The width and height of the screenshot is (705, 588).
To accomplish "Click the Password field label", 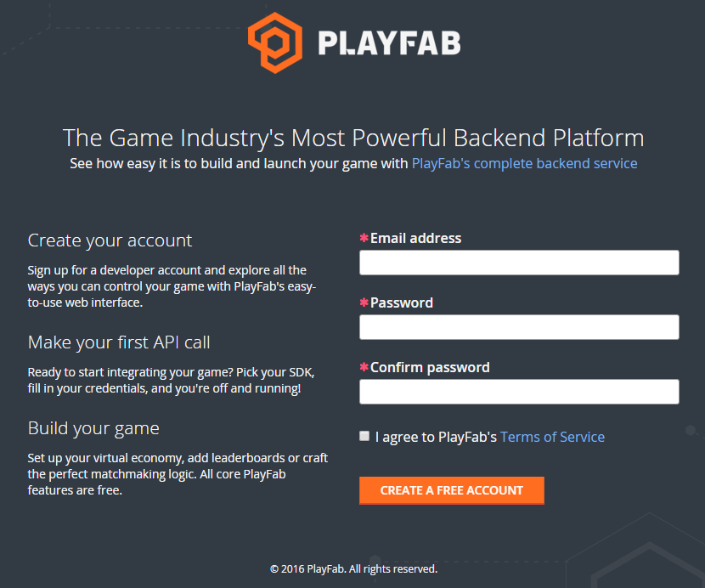I will [x=402, y=302].
